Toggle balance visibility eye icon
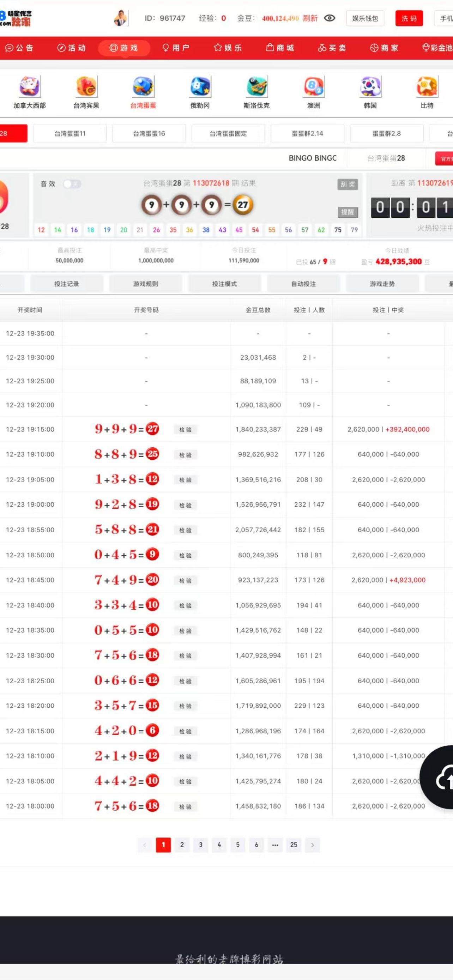 330,18
